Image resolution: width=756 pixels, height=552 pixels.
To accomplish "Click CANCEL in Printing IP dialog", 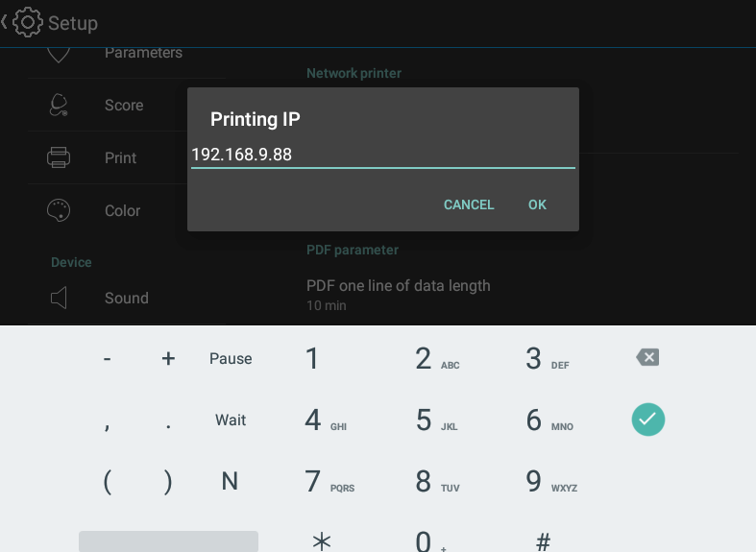I will point(469,204).
